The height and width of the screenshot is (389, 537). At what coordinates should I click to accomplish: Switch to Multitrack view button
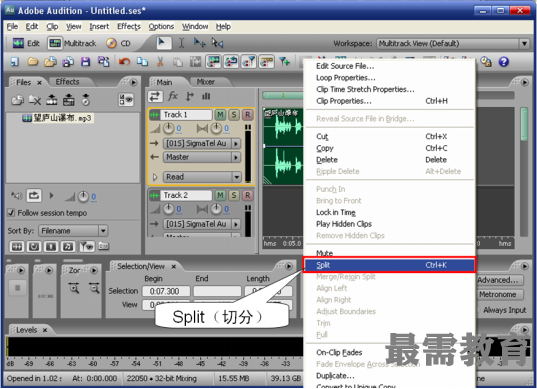tap(72, 43)
